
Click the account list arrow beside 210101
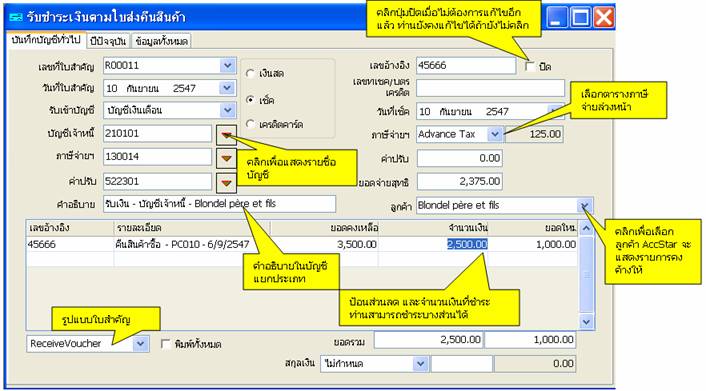click(x=226, y=135)
